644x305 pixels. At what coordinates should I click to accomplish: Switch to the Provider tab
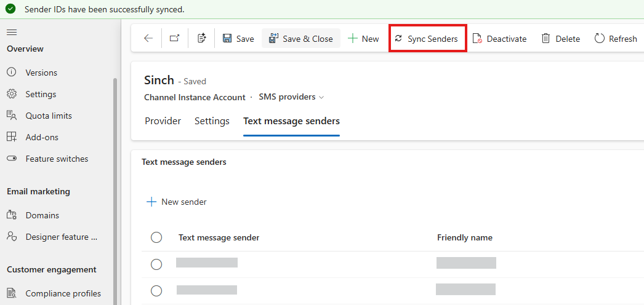click(x=163, y=121)
